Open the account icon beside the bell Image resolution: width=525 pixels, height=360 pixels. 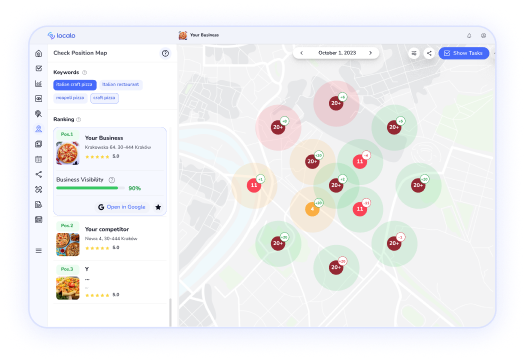(483, 35)
